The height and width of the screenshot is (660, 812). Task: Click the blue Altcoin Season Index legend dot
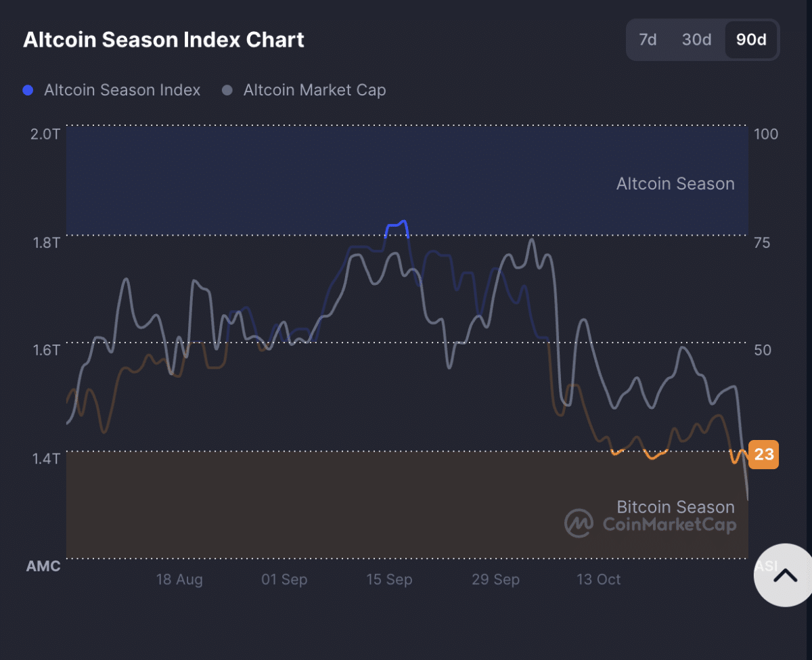pos(28,89)
